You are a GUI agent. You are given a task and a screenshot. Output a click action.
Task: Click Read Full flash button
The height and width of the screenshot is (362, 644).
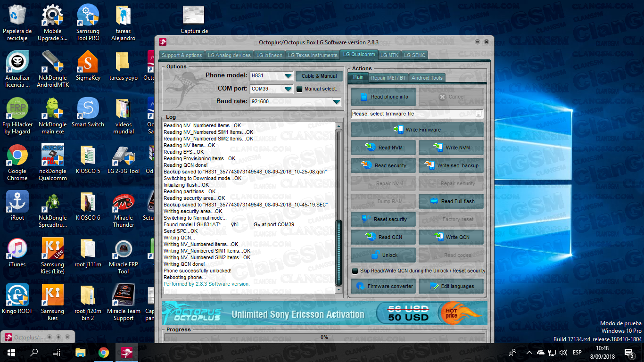tap(451, 201)
